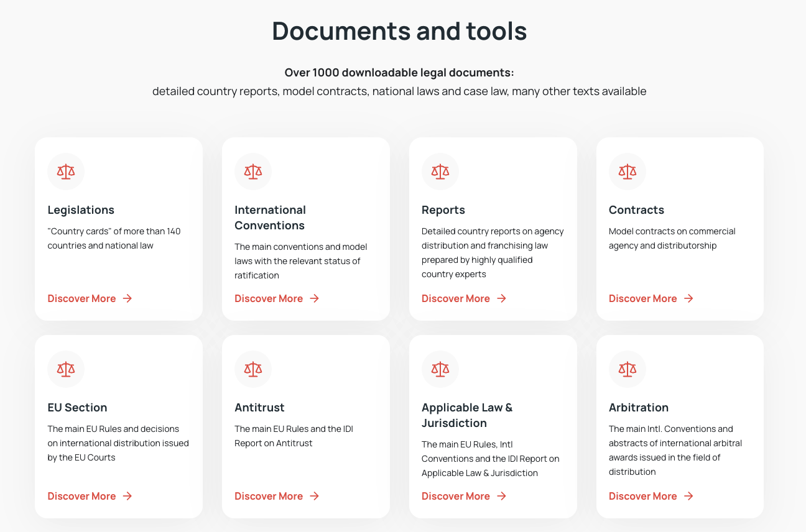Click the Antitrust heading
806x532 pixels.
(x=259, y=408)
